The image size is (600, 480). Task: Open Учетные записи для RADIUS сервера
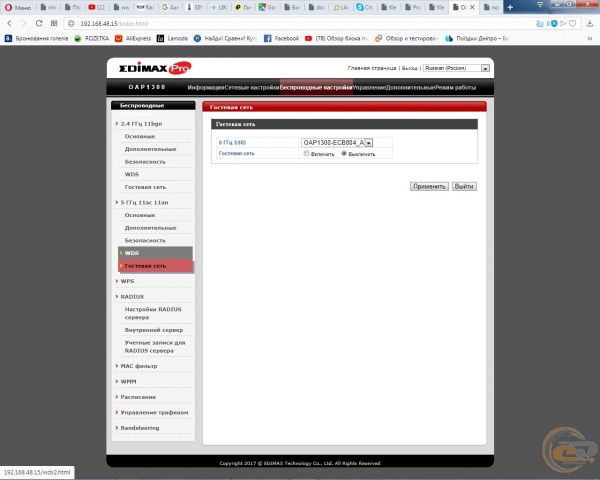tap(155, 346)
